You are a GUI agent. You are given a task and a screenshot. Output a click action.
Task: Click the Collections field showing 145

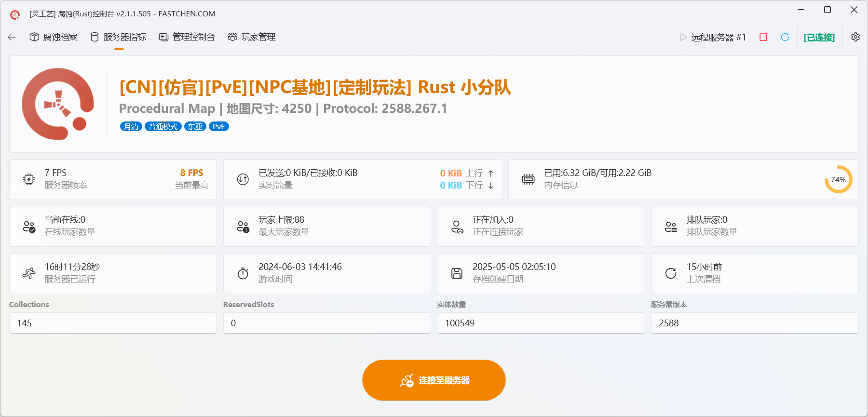click(113, 323)
